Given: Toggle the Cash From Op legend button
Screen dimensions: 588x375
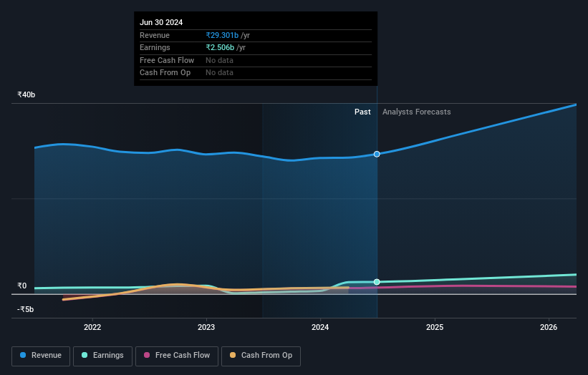Looking at the screenshot, I should point(261,356).
